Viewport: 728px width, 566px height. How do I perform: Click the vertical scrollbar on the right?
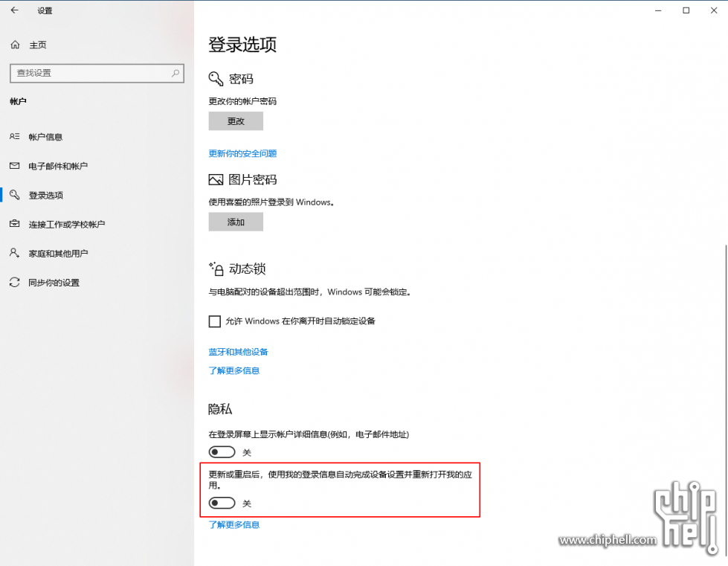coord(725,399)
